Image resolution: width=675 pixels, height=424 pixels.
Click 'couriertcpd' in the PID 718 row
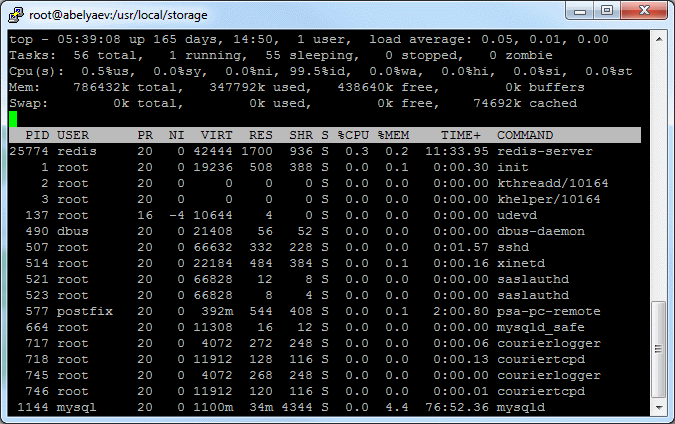(541, 359)
